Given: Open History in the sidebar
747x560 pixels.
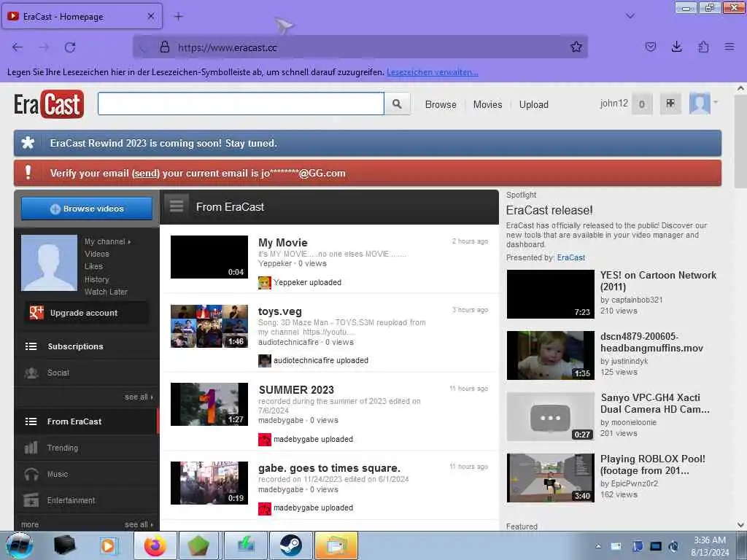Looking at the screenshot, I should [x=97, y=279].
